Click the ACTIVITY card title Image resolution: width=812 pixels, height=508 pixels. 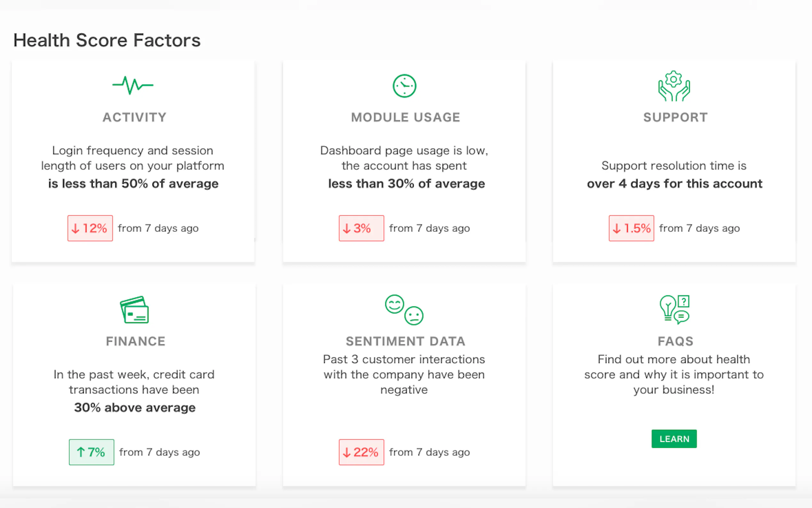[134, 117]
